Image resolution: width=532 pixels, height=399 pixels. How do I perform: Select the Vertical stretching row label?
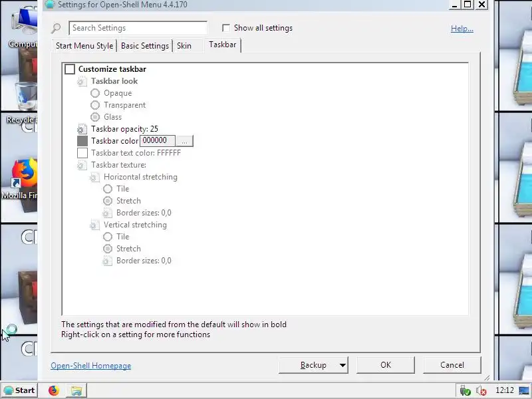pyautogui.click(x=135, y=225)
